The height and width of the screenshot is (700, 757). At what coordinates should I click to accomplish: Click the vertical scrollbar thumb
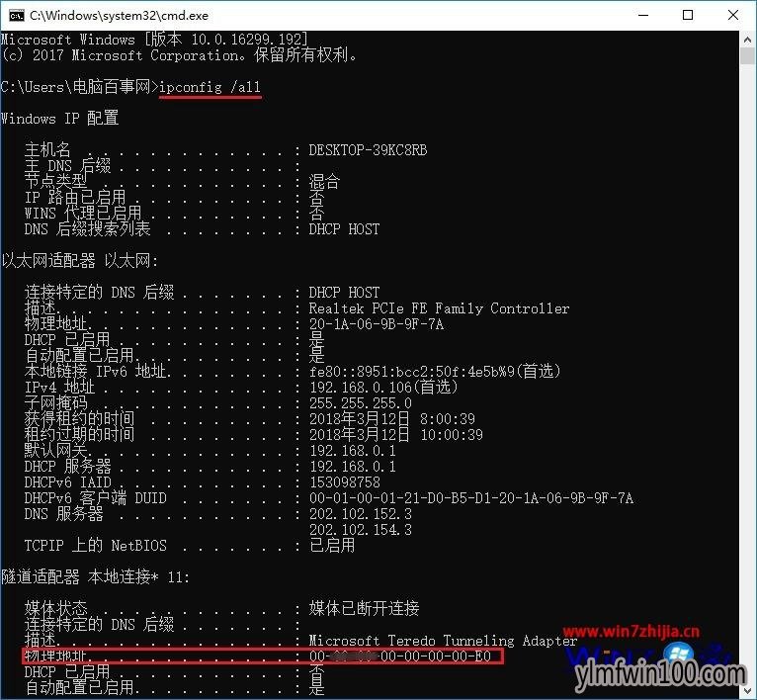pyautogui.click(x=747, y=56)
